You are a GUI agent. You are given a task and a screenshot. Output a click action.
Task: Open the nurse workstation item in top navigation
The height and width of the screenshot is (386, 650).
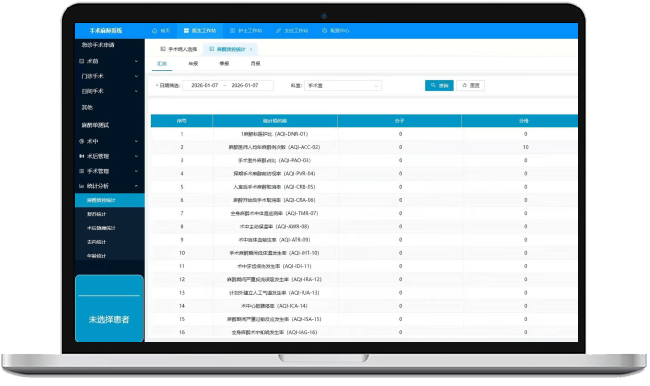click(246, 31)
